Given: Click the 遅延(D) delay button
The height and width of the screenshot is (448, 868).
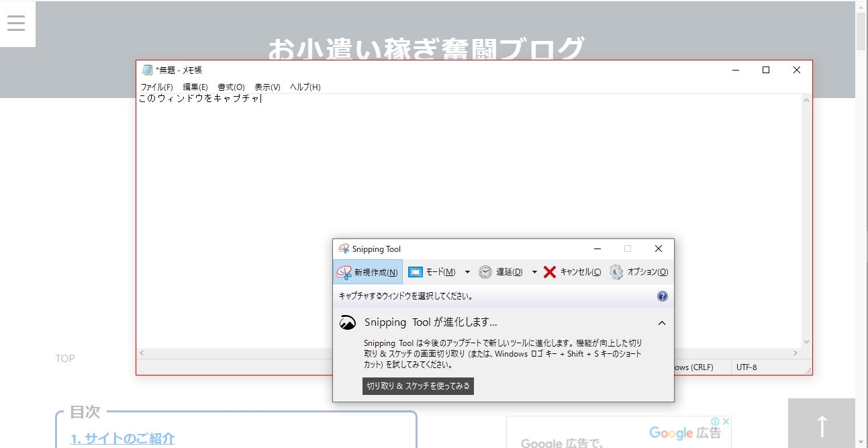Looking at the screenshot, I should [501, 272].
